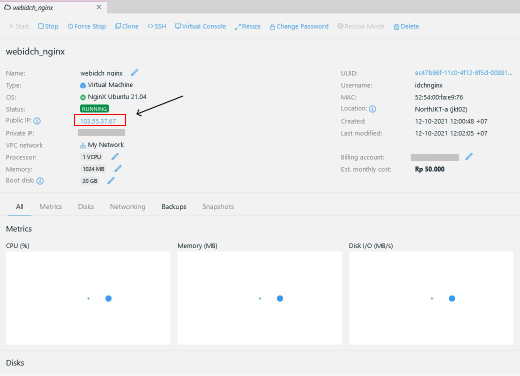Switch to the Disks tab
520x376 pixels.
tap(86, 207)
